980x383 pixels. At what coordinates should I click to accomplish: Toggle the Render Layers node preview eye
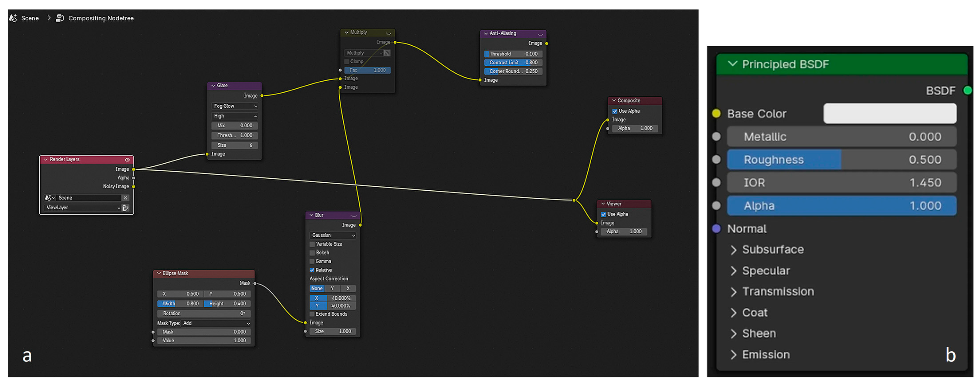pos(128,160)
